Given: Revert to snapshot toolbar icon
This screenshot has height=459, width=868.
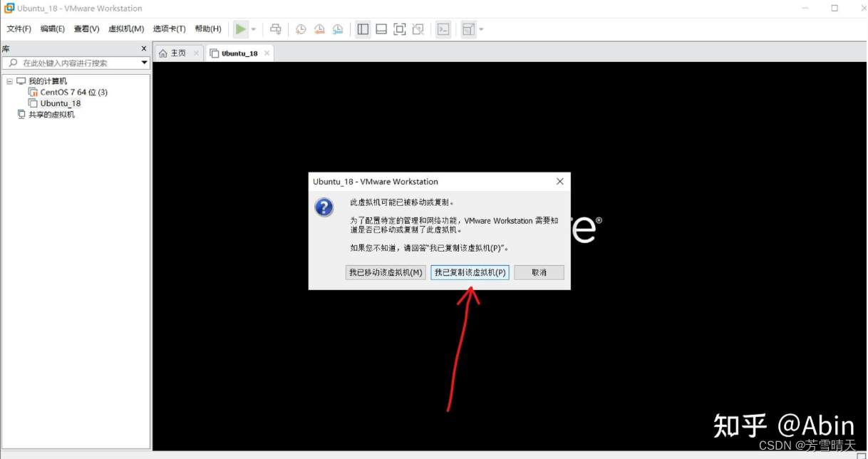Looking at the screenshot, I should [x=319, y=29].
